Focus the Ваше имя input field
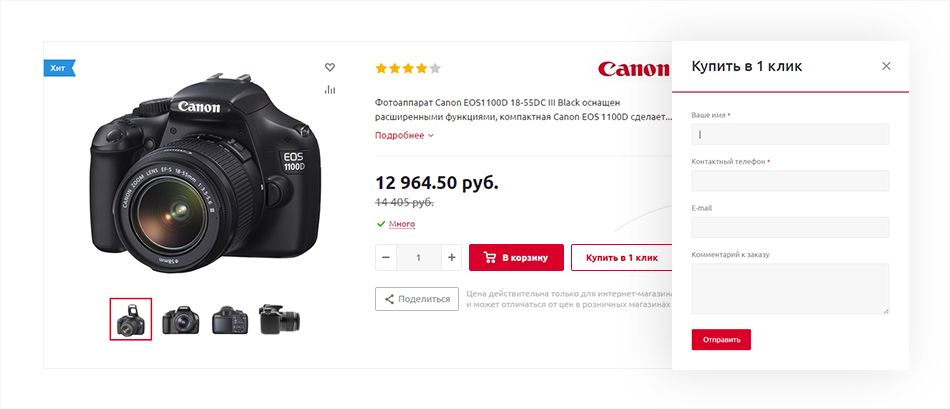 click(x=790, y=135)
